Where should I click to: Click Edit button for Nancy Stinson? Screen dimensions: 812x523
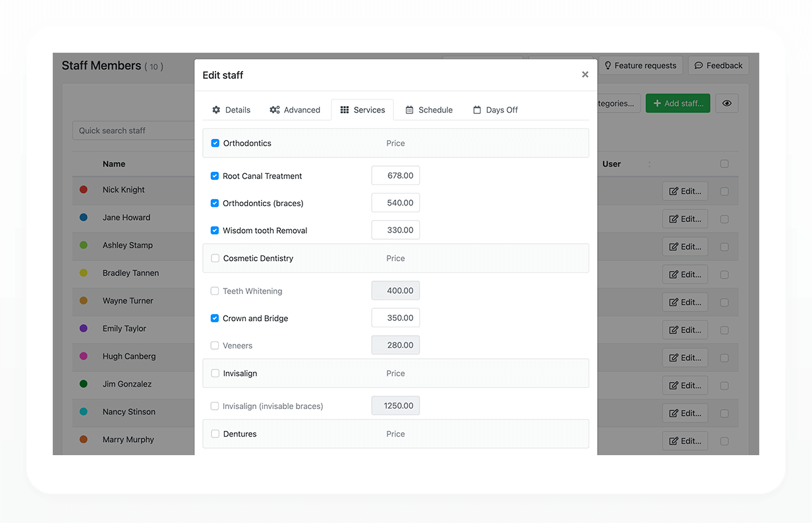(685, 413)
